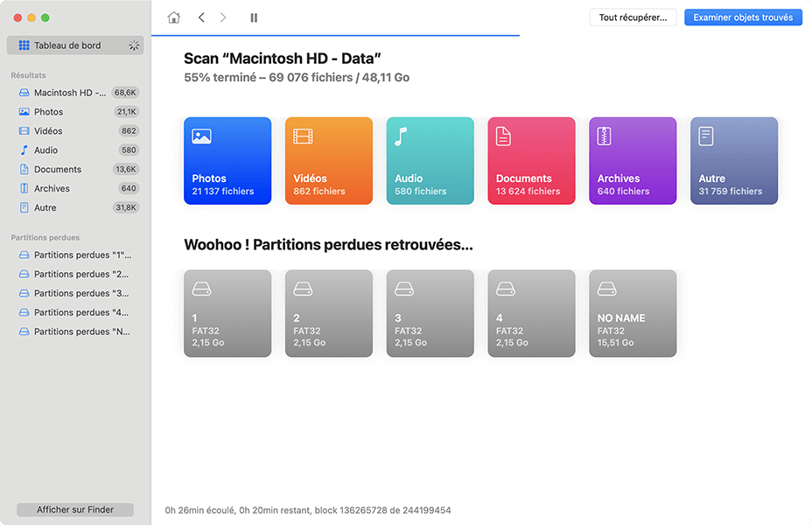812x525 pixels.
Task: Open Partitions perdues "2" in sidebar
Action: tap(75, 275)
